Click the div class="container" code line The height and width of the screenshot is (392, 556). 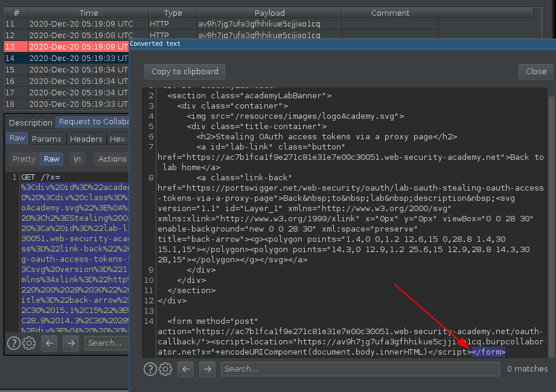click(x=232, y=106)
